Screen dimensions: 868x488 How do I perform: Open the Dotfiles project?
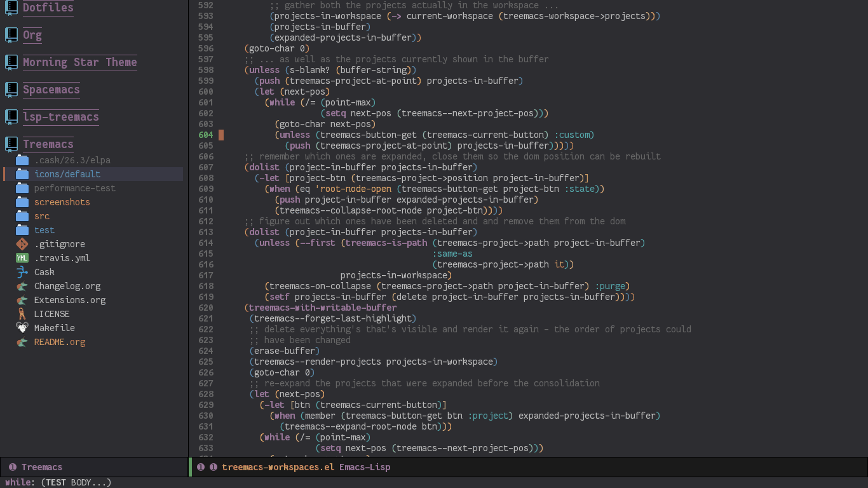(x=48, y=8)
